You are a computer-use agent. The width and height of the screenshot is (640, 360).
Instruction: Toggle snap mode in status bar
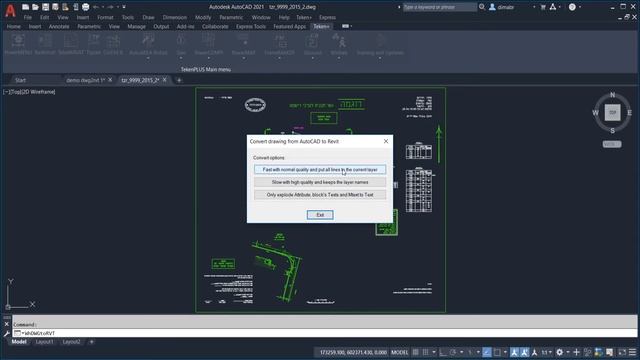pyautogui.click(x=425, y=352)
